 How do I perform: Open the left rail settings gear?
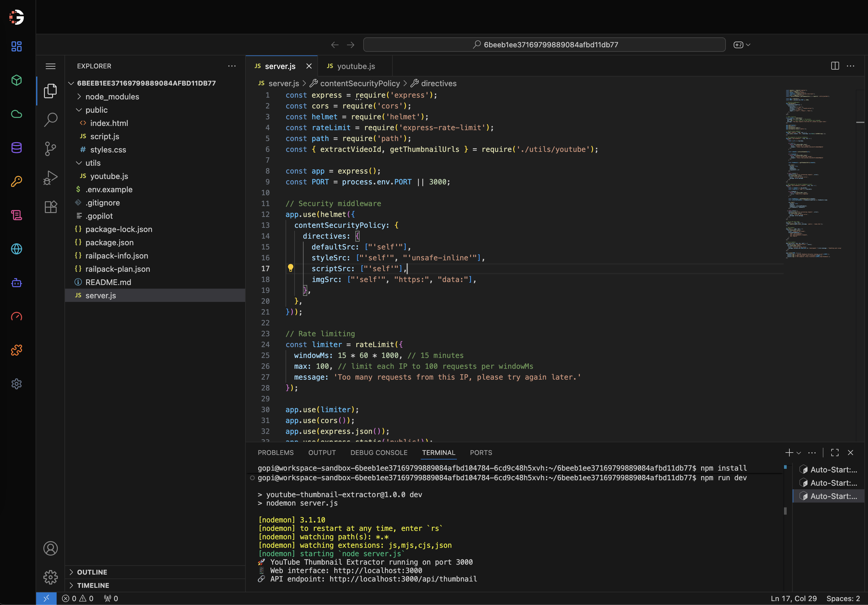click(x=17, y=384)
